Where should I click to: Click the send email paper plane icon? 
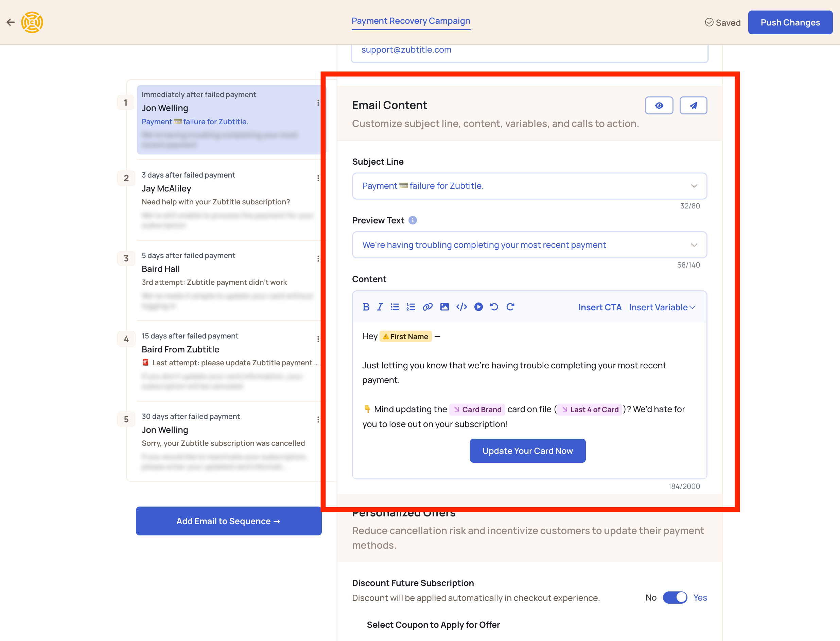[693, 105]
